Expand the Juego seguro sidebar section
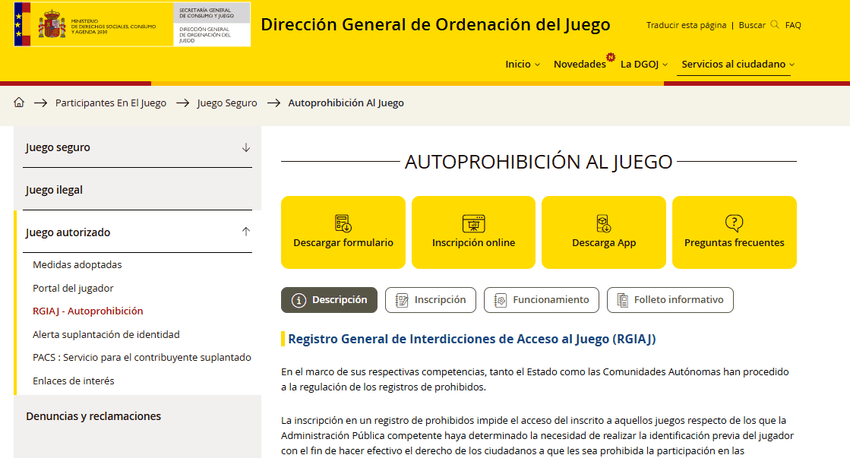Screen dimensions: 850x458 click(x=246, y=148)
